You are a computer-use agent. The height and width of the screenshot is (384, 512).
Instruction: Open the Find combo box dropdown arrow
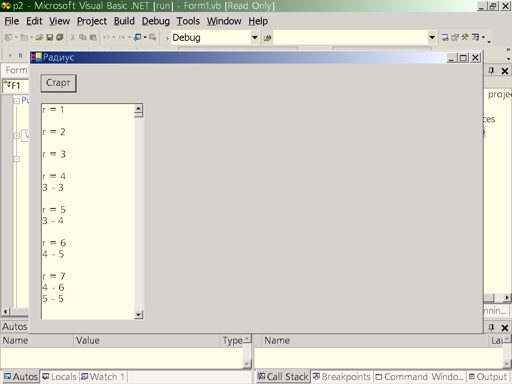tap(432, 37)
